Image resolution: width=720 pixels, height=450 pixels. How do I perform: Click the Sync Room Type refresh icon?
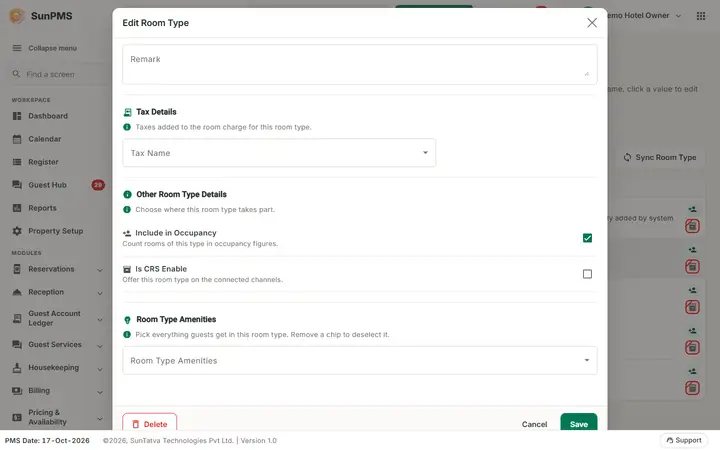(x=627, y=158)
